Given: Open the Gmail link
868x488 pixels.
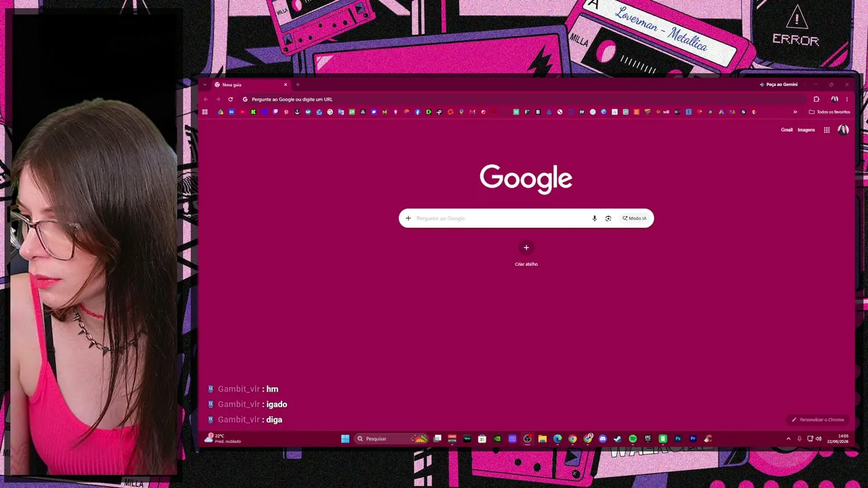Looking at the screenshot, I should [787, 130].
